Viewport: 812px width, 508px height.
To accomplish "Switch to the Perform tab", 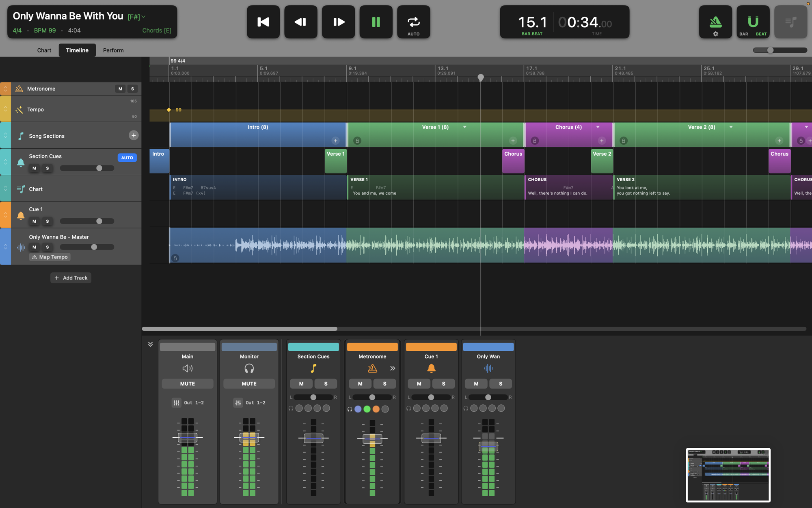I will coord(113,50).
